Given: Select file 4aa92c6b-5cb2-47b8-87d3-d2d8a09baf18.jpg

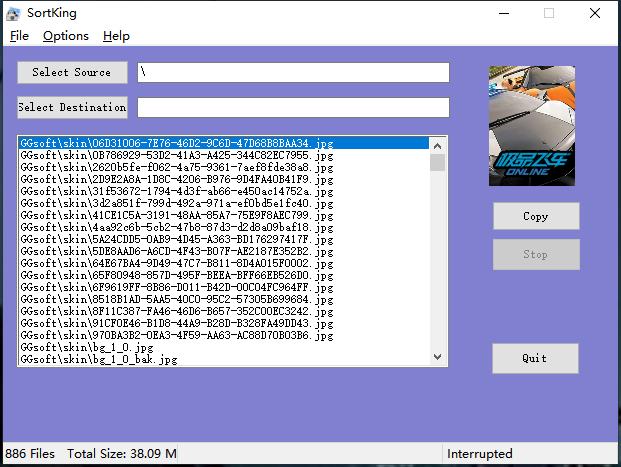Looking at the screenshot, I should click(224, 227).
